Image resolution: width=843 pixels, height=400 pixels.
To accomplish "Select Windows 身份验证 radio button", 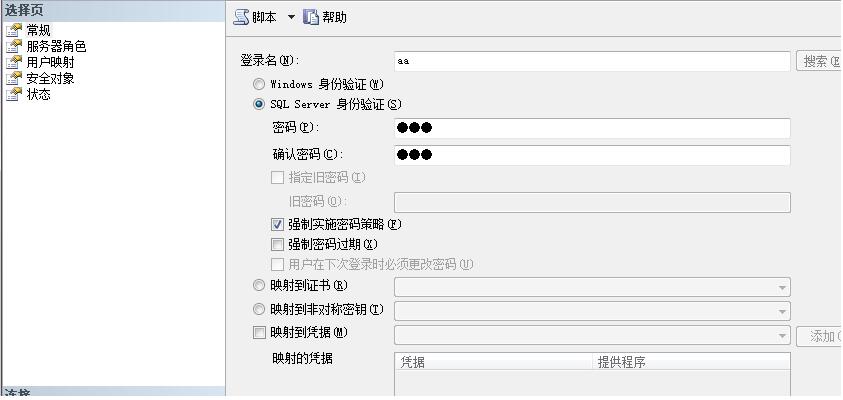I will point(260,85).
